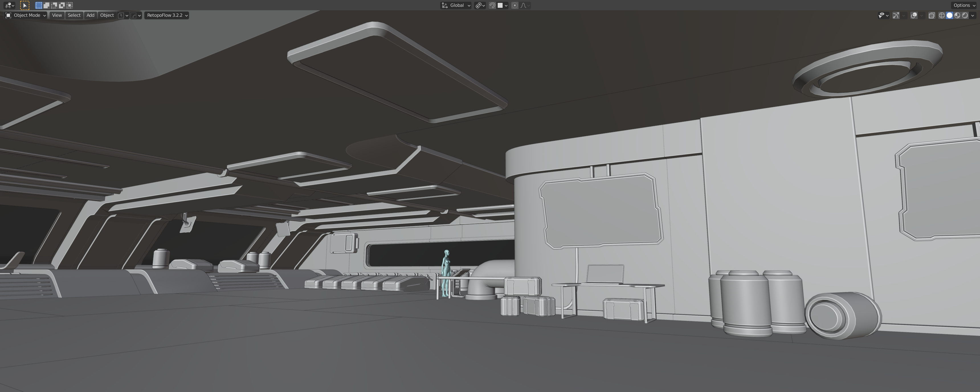Expand the Options dropdown

pyautogui.click(x=964, y=5)
